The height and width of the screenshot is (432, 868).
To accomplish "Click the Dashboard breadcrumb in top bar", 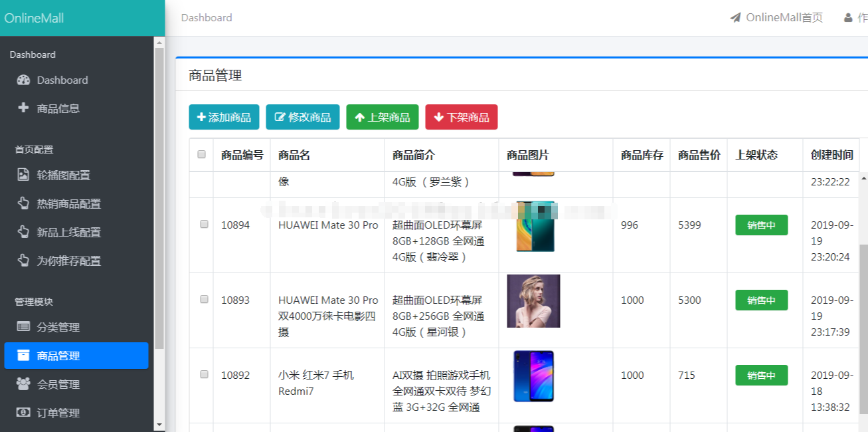I will coord(207,18).
